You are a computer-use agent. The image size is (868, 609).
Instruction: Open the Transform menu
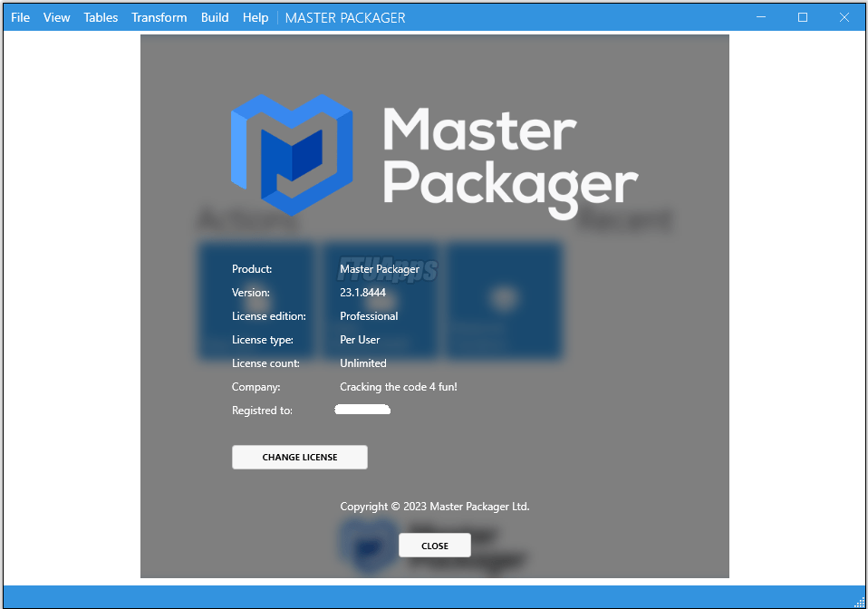[159, 18]
